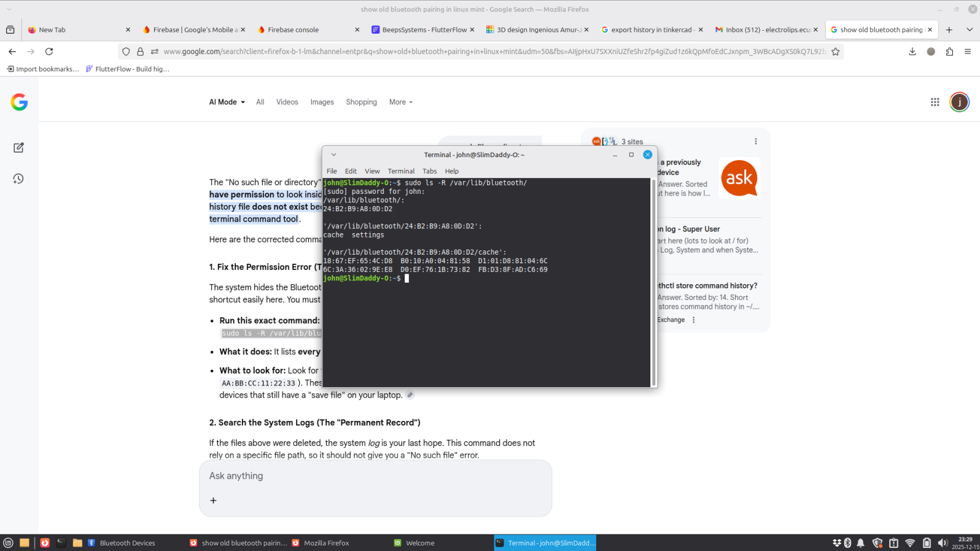Click the Terminal window scrollbar

pos(653,282)
